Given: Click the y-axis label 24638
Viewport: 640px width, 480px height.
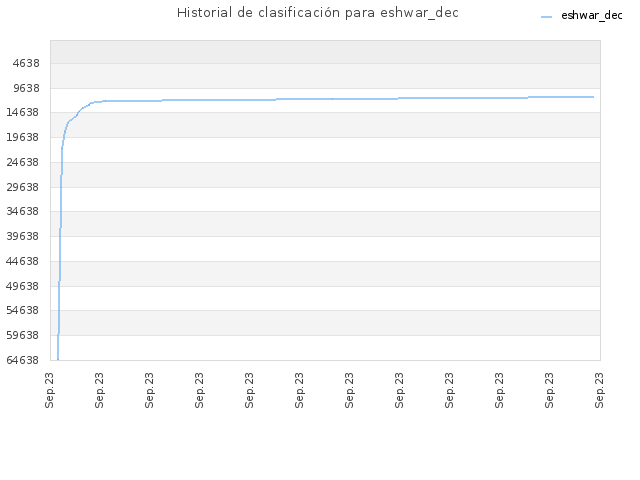Looking at the screenshot, I should [23, 162].
